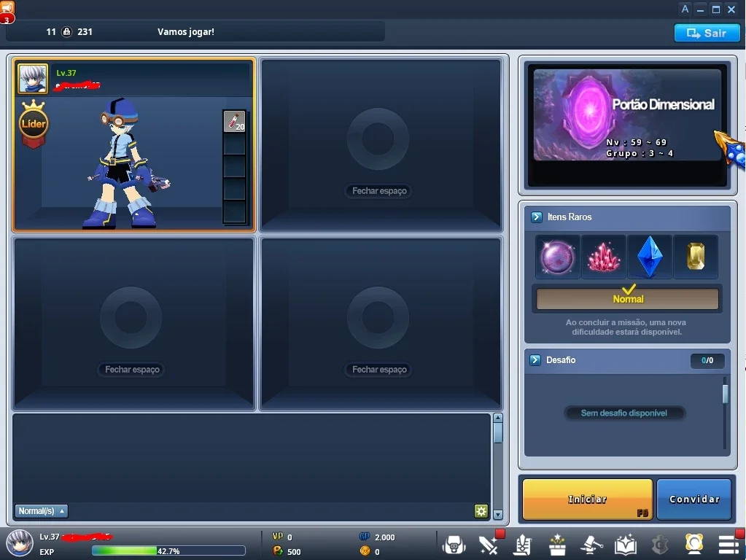Open the golden crystal ball icon
The width and height of the screenshot is (746, 560).
point(694,544)
